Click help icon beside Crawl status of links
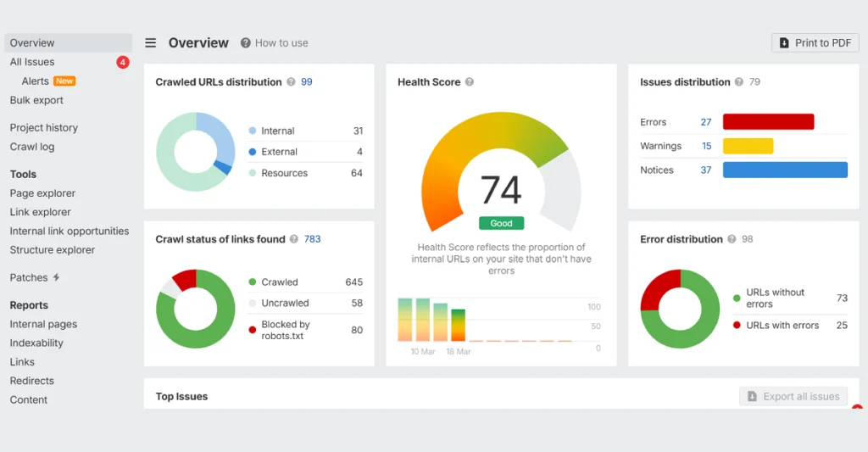Image resolution: width=868 pixels, height=452 pixels. [294, 239]
